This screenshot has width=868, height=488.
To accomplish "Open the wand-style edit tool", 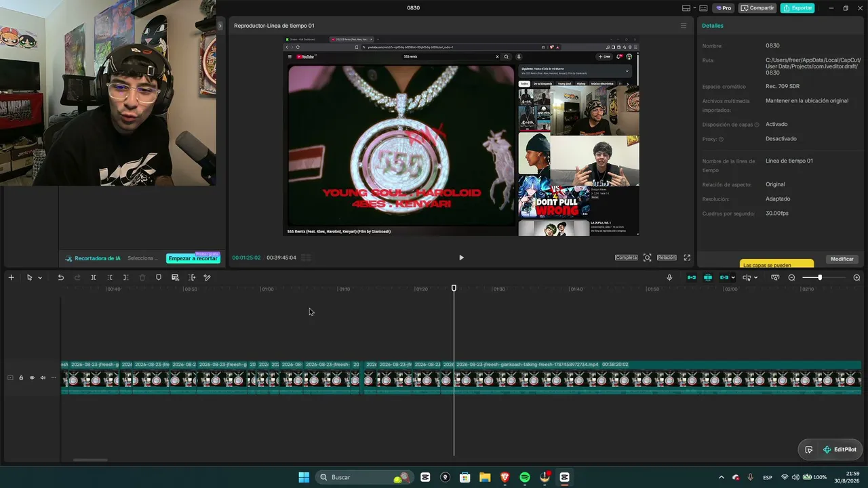I will point(208,277).
